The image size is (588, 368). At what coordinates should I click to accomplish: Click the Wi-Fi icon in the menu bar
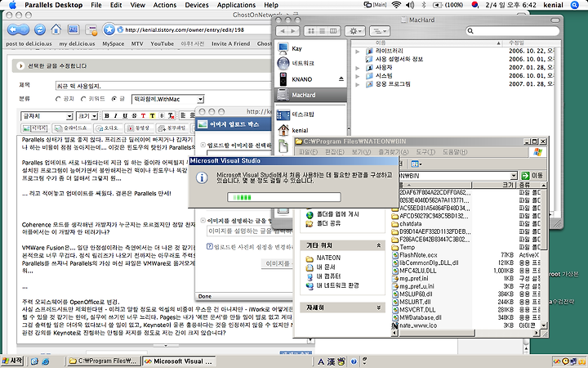point(396,5)
